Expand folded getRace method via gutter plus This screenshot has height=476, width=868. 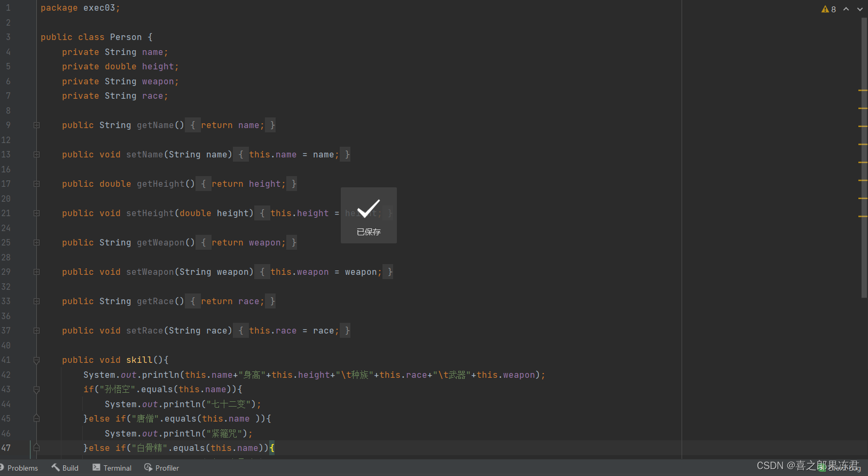coord(36,302)
